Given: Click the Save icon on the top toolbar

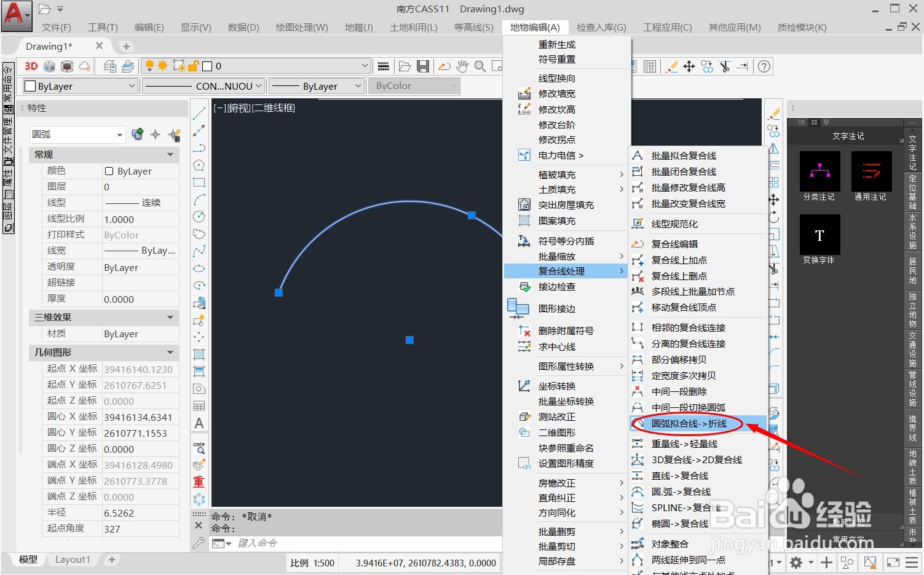Looking at the screenshot, I should tap(422, 66).
